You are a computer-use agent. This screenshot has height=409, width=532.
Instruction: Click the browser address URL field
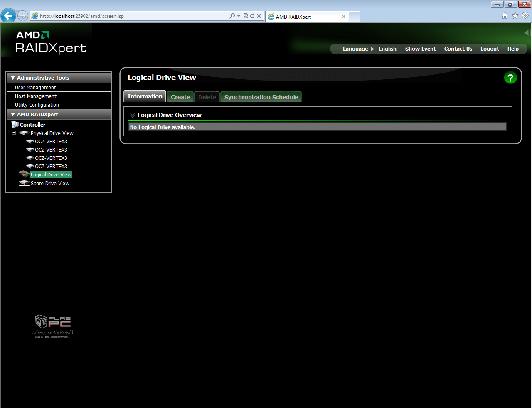click(x=133, y=16)
